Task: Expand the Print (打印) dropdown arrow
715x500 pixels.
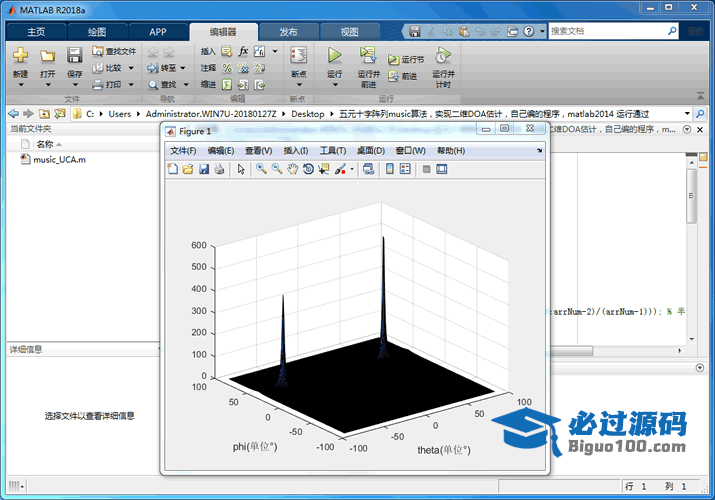Action: 131,85
